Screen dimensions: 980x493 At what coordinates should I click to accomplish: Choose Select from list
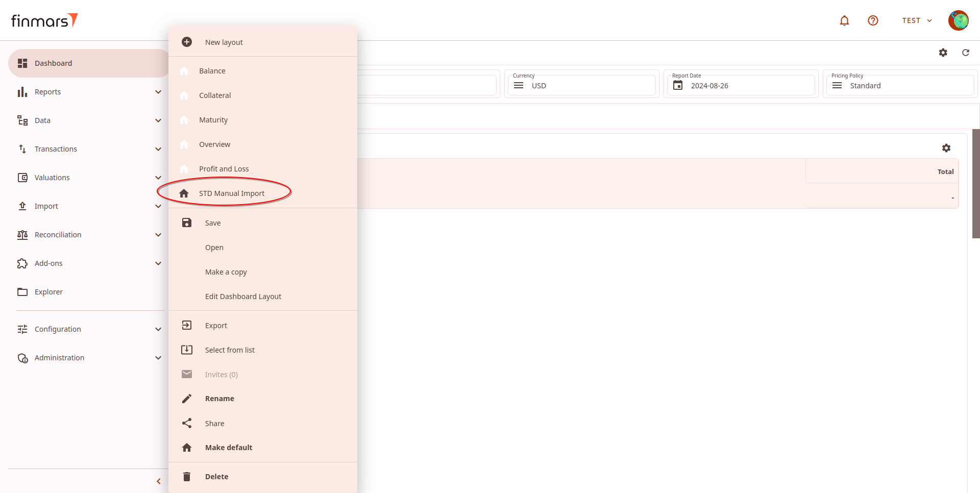coord(263,350)
